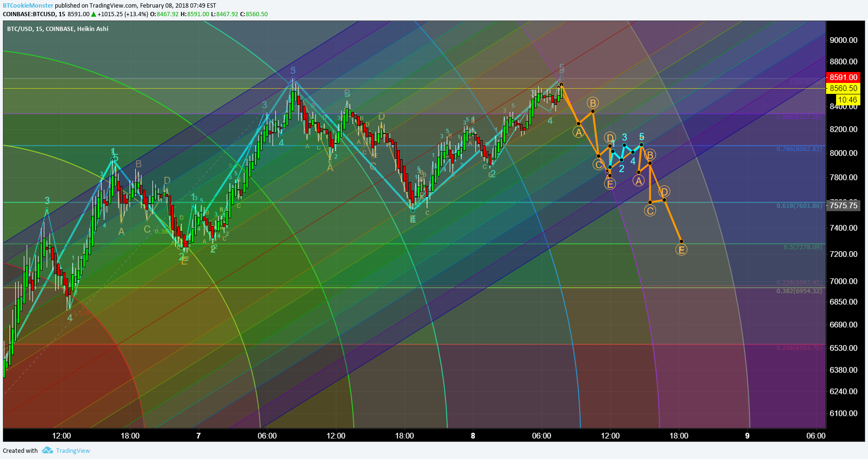Click the red 8591.00 price label
Screen dimensions: 868x459
click(843, 77)
